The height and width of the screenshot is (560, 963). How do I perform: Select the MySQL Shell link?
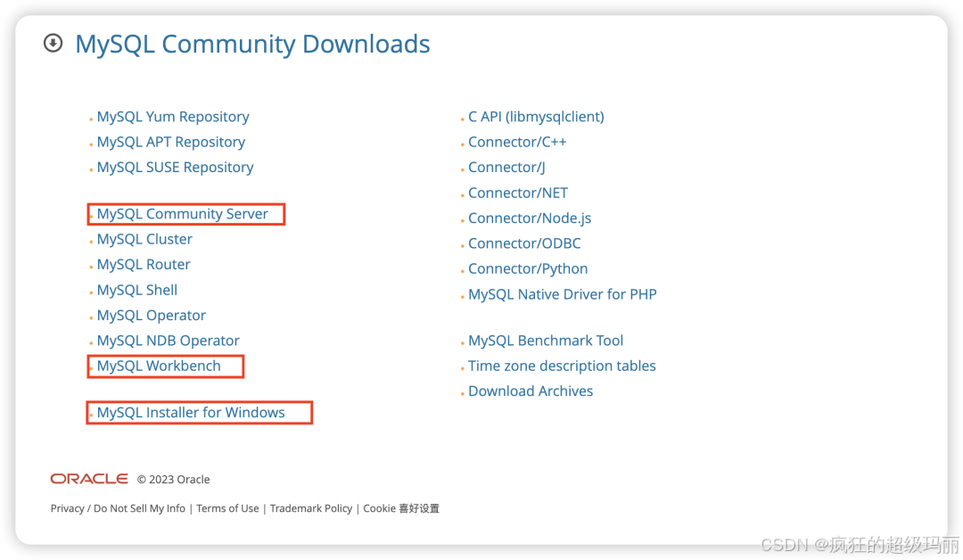pyautogui.click(x=137, y=290)
